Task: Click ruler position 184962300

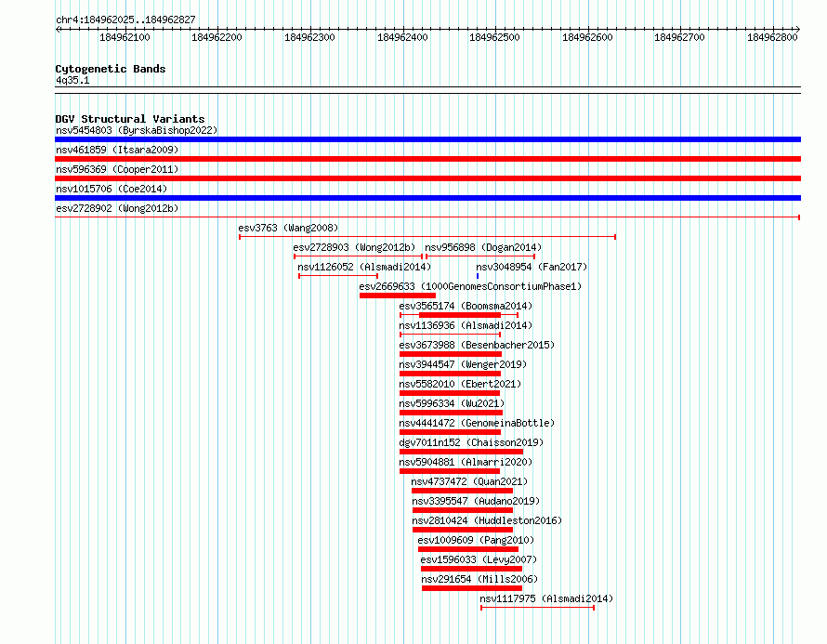Action: 309,37
